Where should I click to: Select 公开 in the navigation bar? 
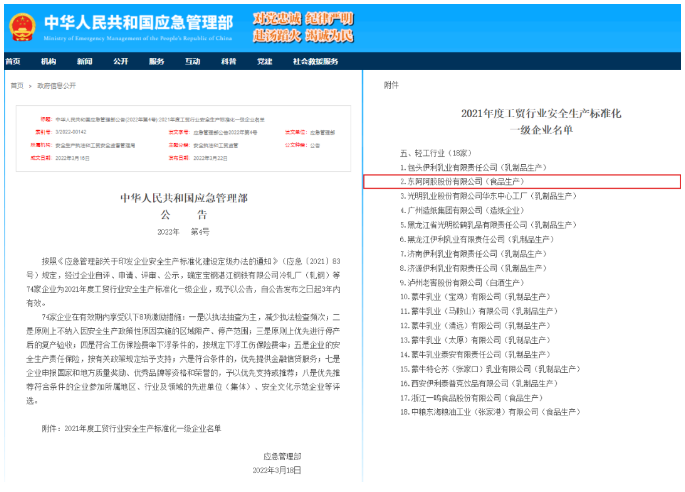coord(120,61)
